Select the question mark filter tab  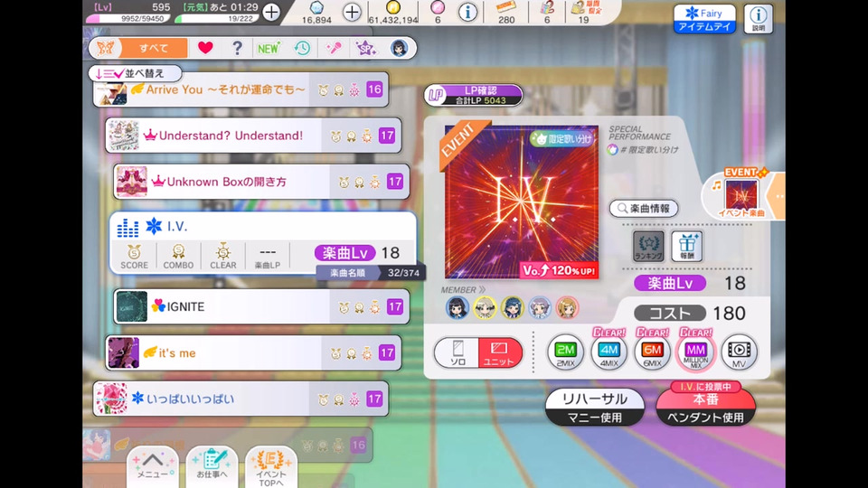coord(237,48)
